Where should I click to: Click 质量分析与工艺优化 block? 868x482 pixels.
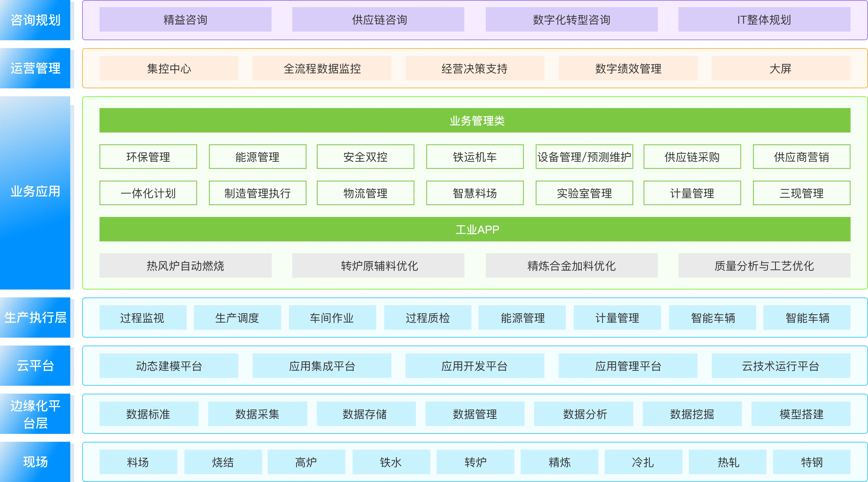(x=764, y=266)
